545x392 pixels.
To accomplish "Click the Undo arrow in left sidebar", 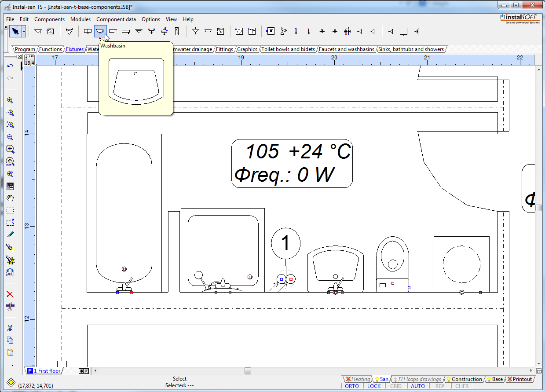I will point(10,66).
